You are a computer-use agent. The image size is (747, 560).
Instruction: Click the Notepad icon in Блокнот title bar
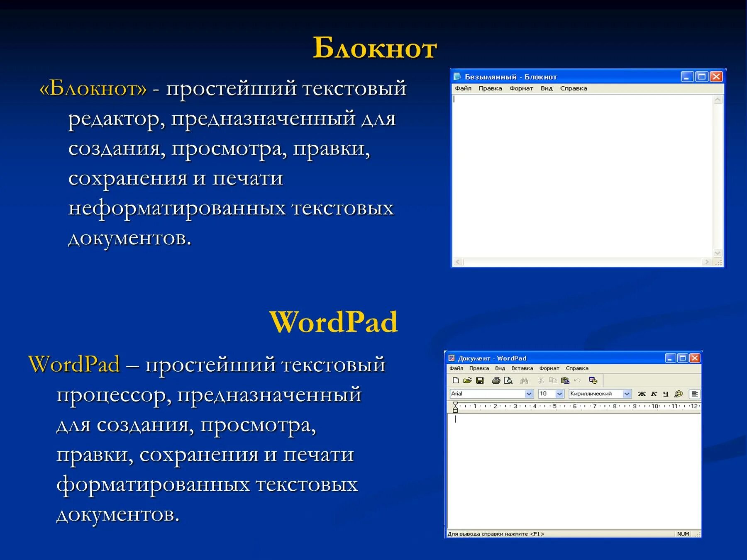point(457,76)
